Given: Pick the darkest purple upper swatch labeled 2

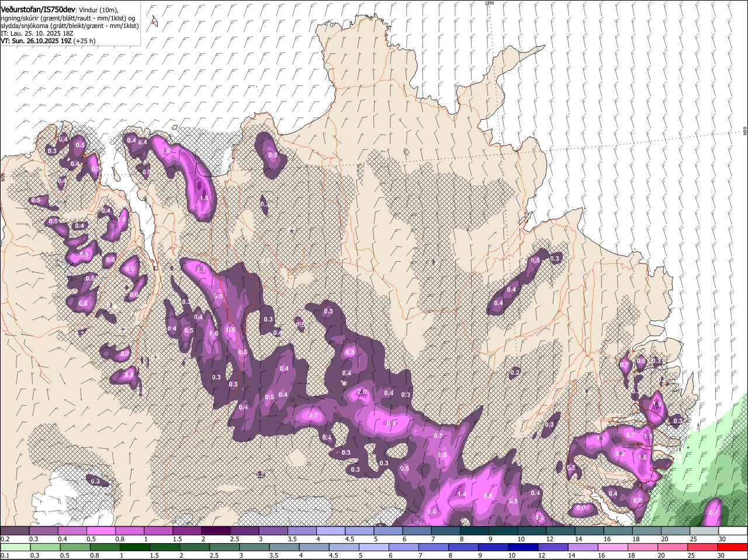Looking at the screenshot, I should tap(216, 531).
